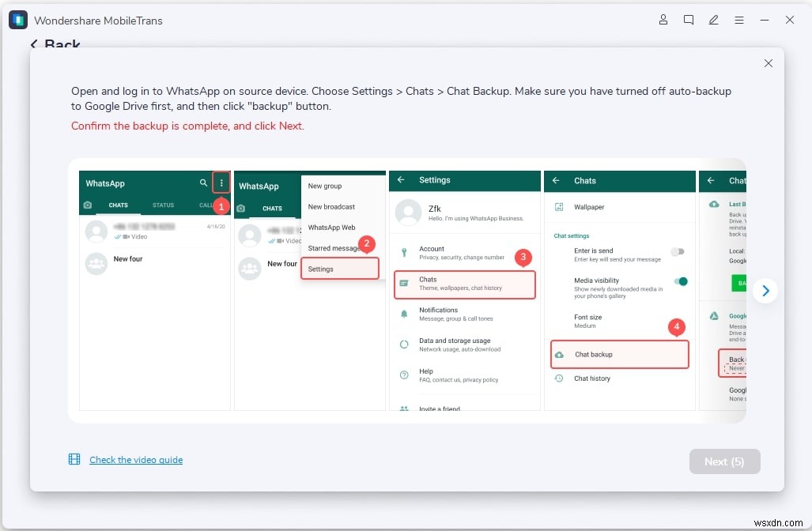The width and height of the screenshot is (812, 531).
Task: Click the search icon in the WhatsApp screenshot
Action: tap(202, 183)
